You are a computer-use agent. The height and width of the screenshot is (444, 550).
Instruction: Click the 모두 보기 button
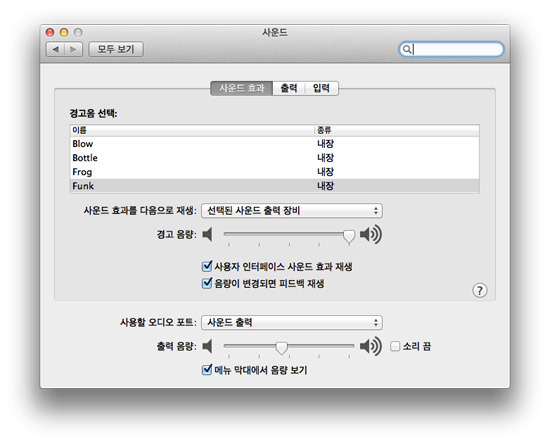click(116, 49)
